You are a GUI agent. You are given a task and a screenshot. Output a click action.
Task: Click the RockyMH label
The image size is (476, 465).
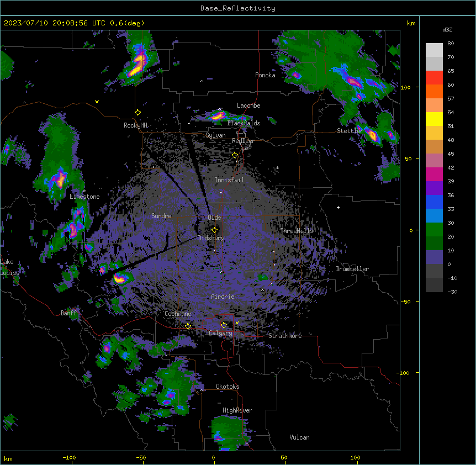click(136, 125)
